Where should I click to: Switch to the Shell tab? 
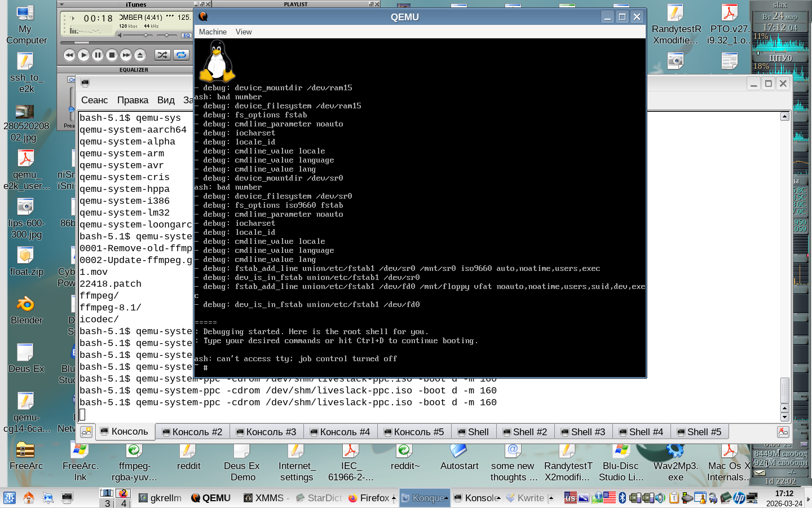click(474, 432)
